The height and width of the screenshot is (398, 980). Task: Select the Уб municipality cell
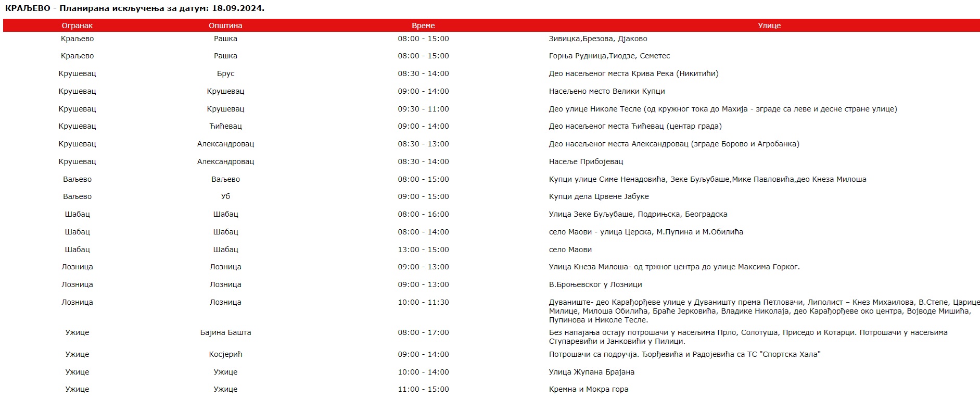(225, 196)
